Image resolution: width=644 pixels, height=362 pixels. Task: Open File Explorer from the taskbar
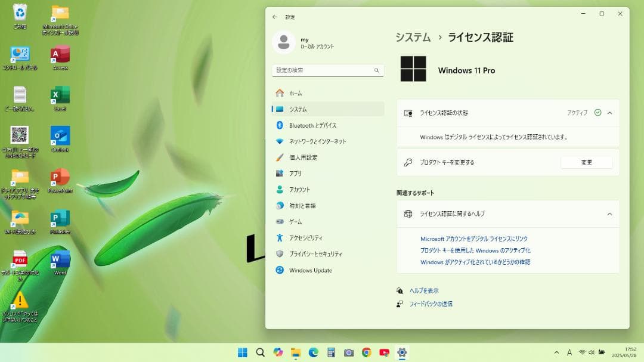(296, 352)
